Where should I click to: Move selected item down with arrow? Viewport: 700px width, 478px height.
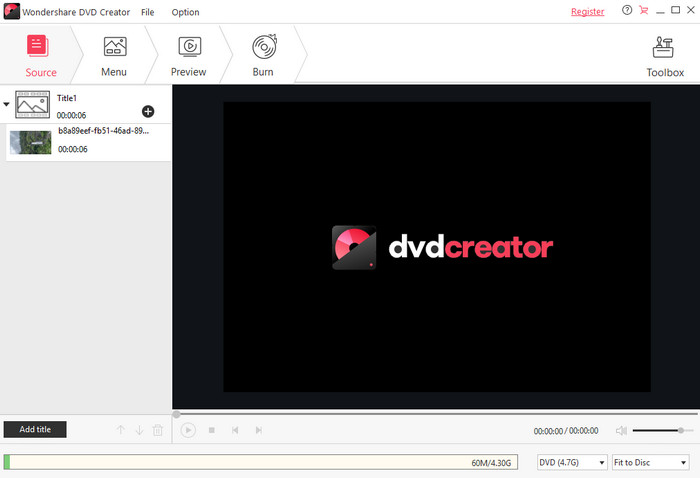tap(139, 430)
